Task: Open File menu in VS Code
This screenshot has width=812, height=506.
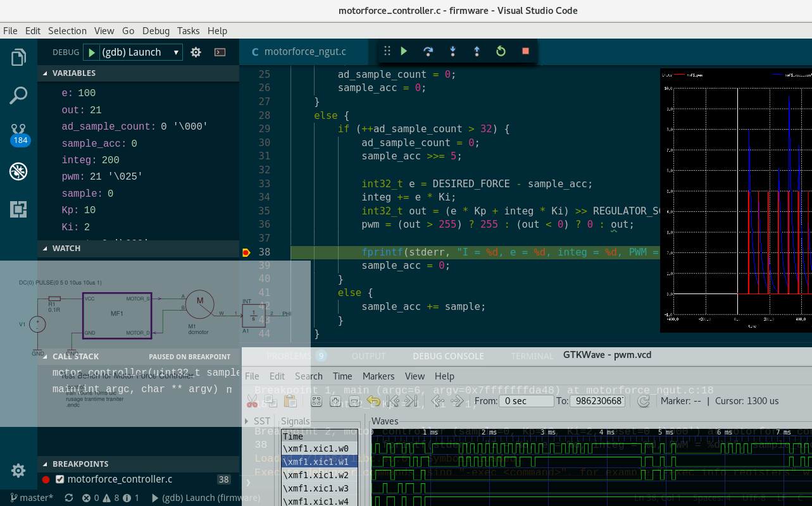Action: (x=10, y=31)
